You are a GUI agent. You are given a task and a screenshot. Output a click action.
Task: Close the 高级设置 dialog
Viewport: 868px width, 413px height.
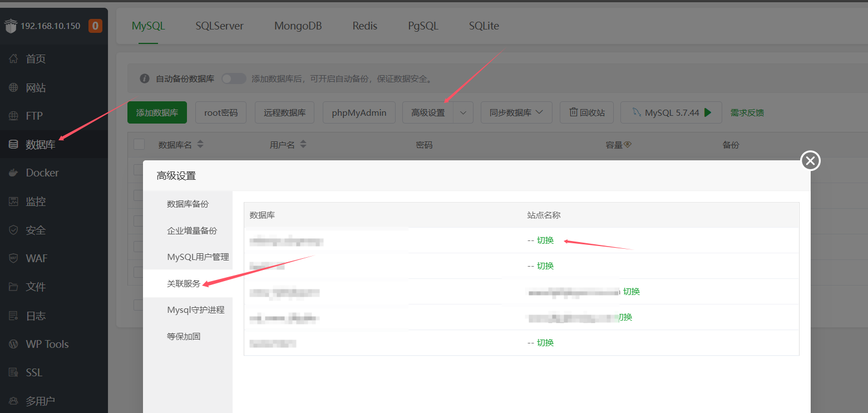[x=810, y=161]
